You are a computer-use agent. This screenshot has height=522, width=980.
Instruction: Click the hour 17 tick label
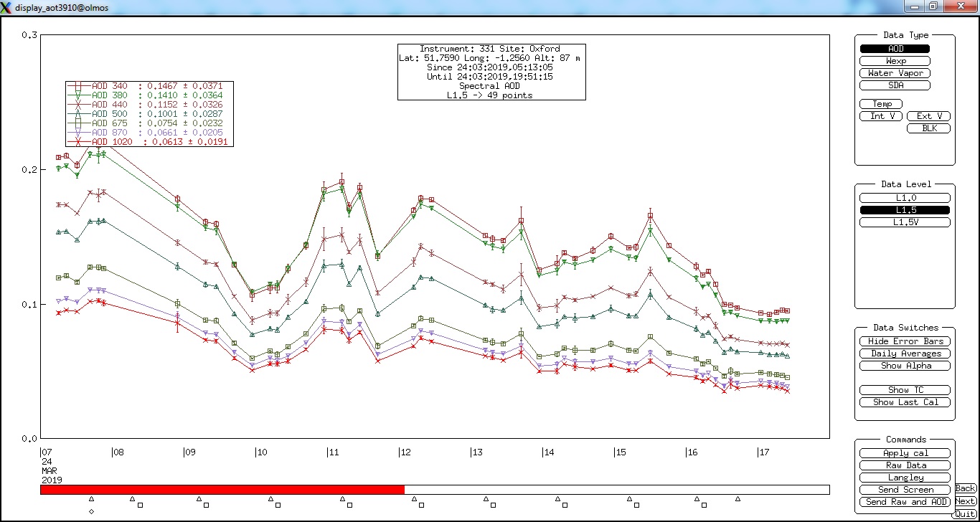point(764,452)
